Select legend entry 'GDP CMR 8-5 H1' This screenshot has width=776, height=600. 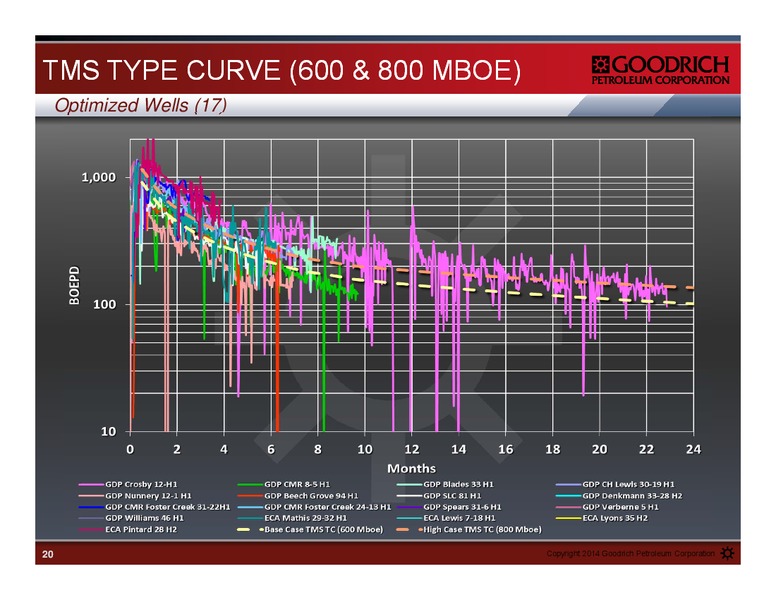[284, 484]
